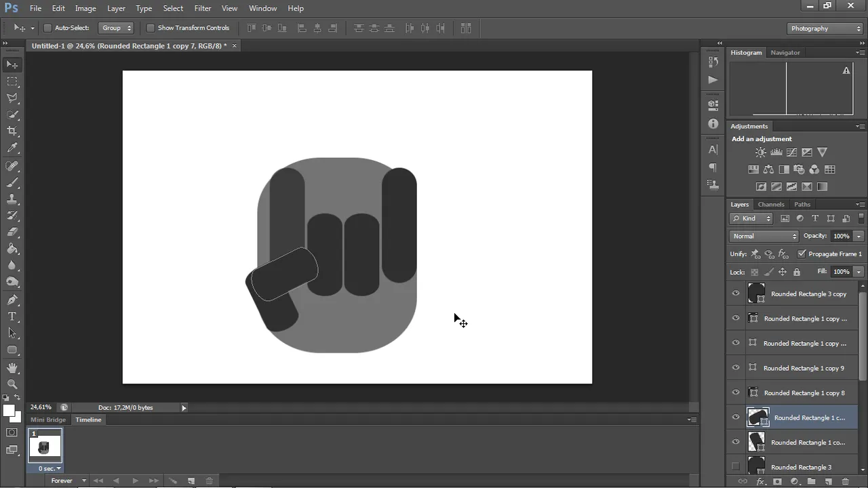
Task: Toggle Quick Mask mode
Action: coord(12,432)
